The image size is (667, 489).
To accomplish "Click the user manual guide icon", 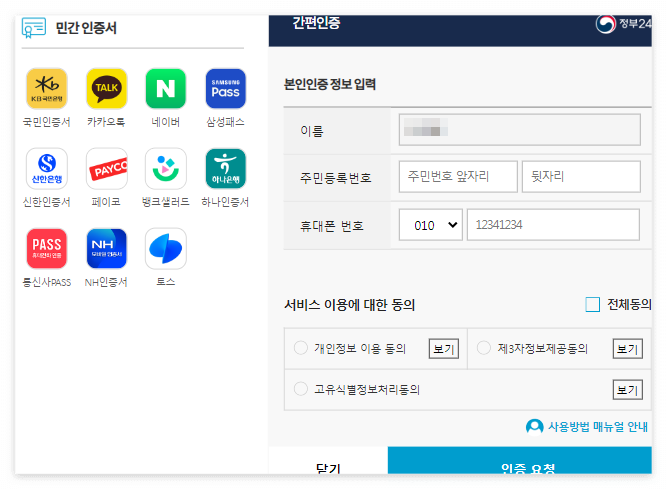I will [x=534, y=426].
